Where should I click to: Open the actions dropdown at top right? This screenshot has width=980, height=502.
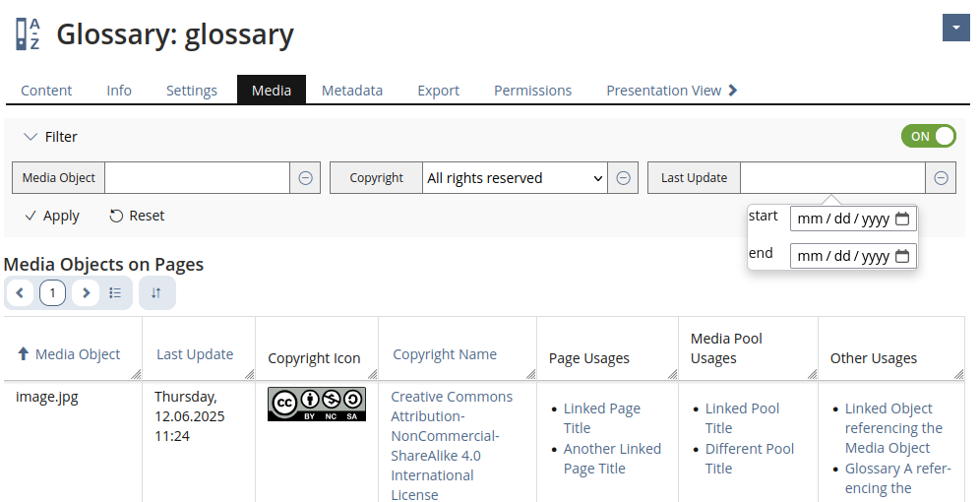pos(955,29)
